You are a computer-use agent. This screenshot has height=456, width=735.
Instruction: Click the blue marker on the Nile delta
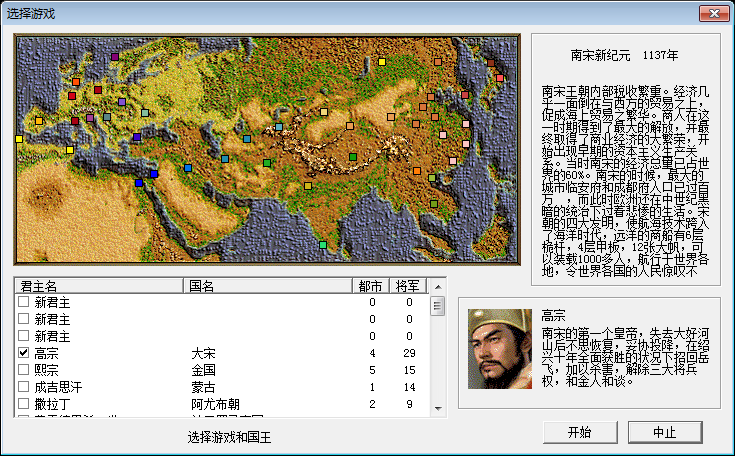(x=139, y=183)
